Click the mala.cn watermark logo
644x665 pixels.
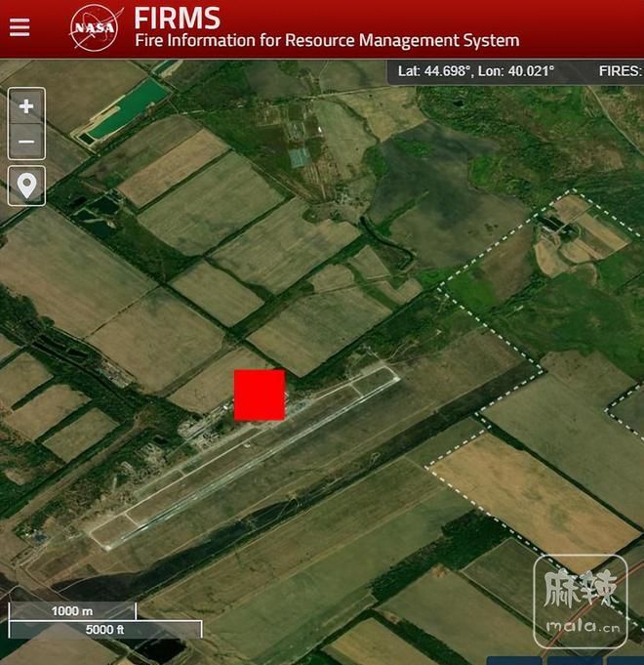pos(580,602)
